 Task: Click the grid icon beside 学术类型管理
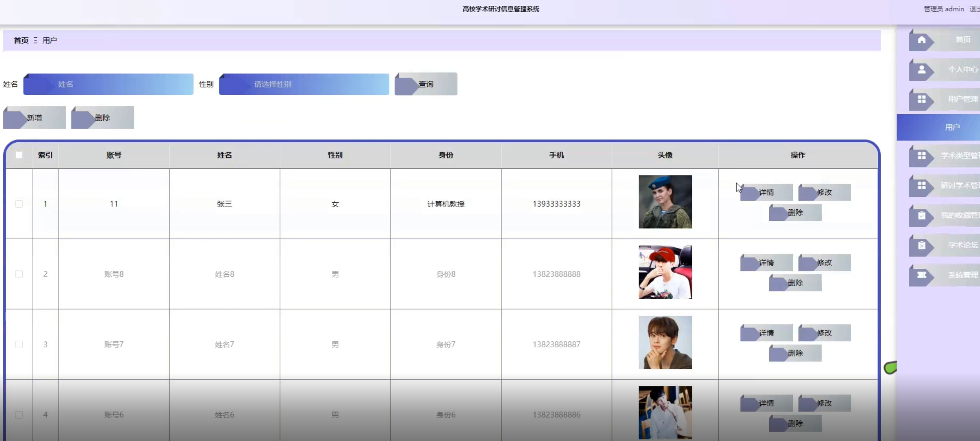(922, 156)
